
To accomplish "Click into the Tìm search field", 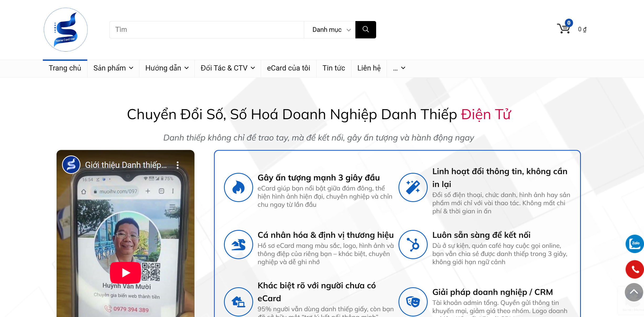I will (207, 29).
